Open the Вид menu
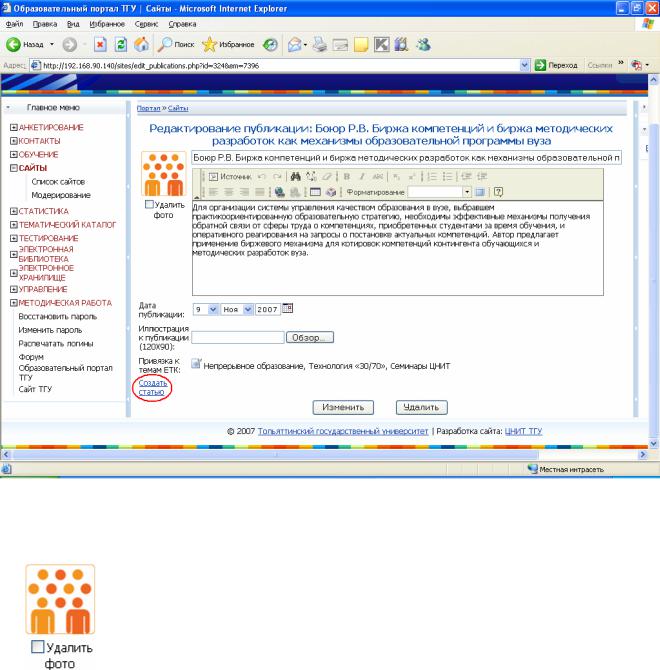 (73, 24)
